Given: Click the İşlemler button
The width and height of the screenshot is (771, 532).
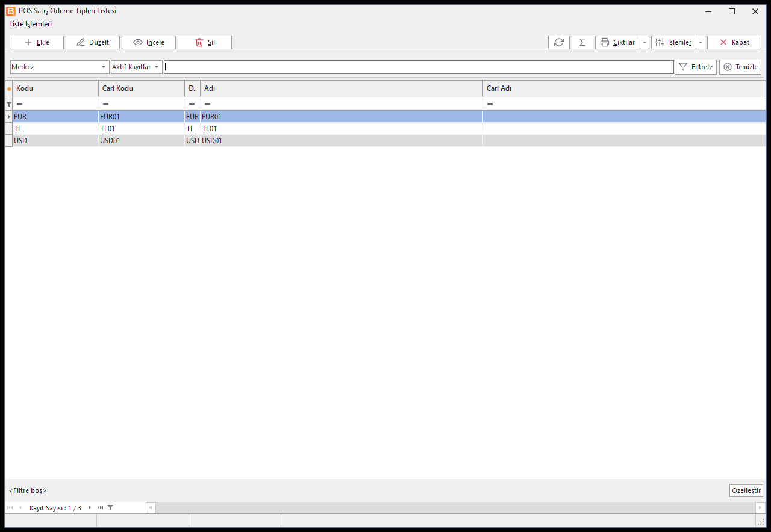Looking at the screenshot, I should (x=673, y=42).
